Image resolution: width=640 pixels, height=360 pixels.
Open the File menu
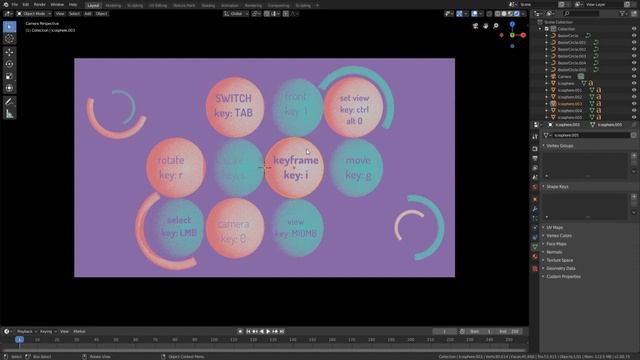point(15,4)
